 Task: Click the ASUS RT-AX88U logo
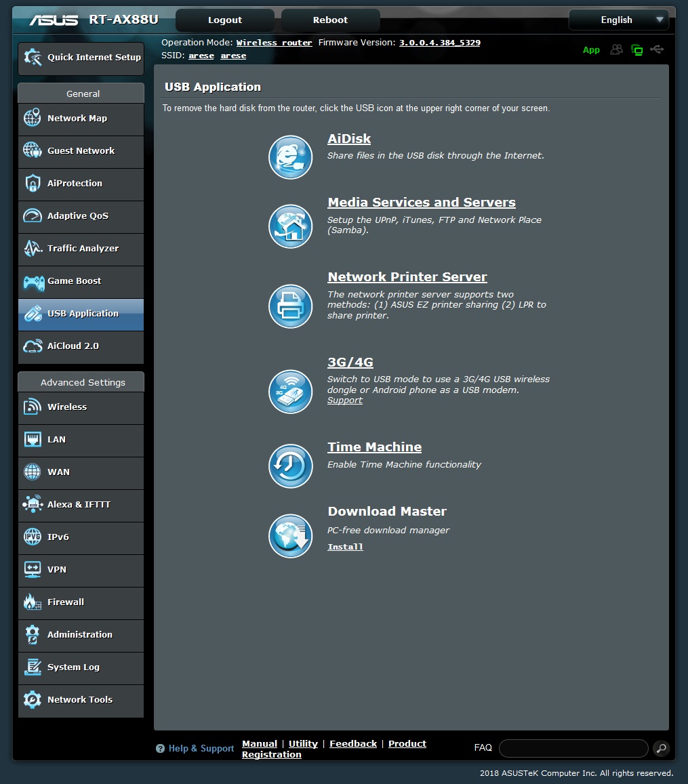pyautogui.click(x=94, y=20)
